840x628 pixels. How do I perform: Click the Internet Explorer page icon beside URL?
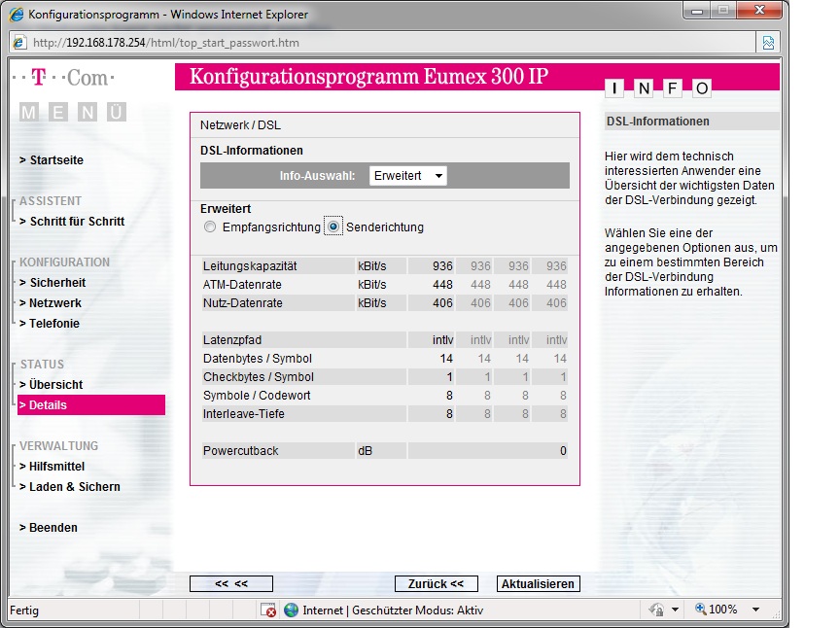tap(19, 43)
